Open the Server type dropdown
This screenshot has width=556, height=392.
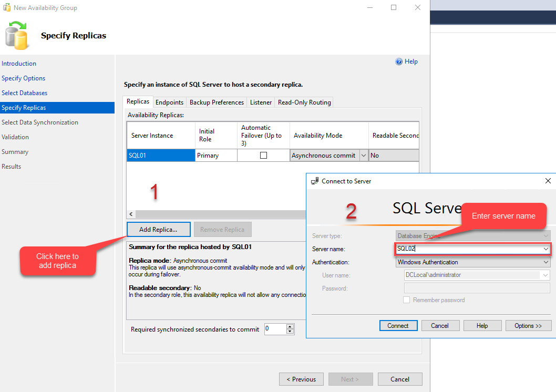(x=545, y=236)
